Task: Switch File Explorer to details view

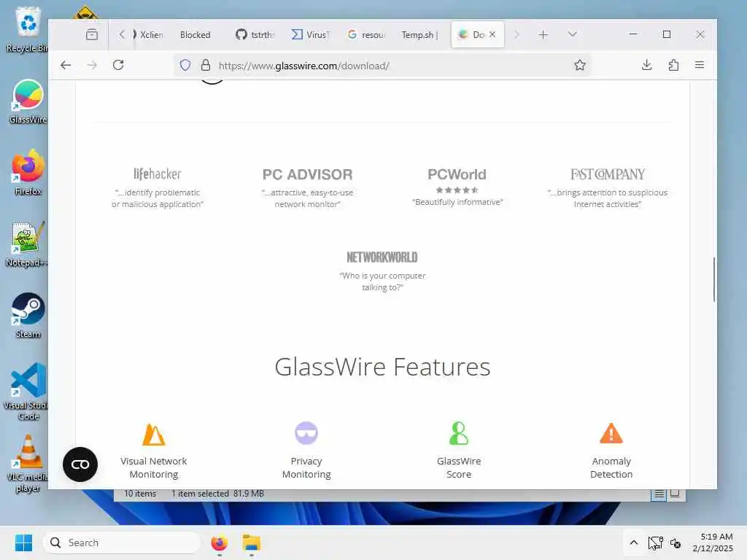Action: [x=659, y=494]
